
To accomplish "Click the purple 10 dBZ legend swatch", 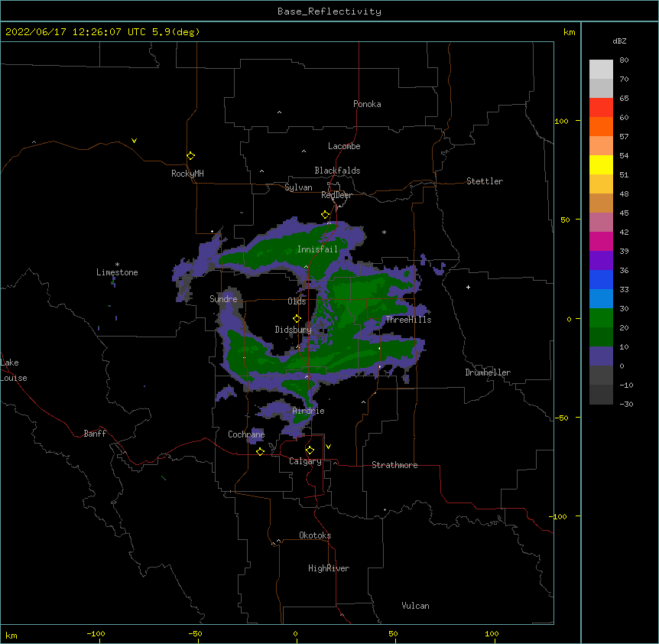I will pyautogui.click(x=601, y=356).
